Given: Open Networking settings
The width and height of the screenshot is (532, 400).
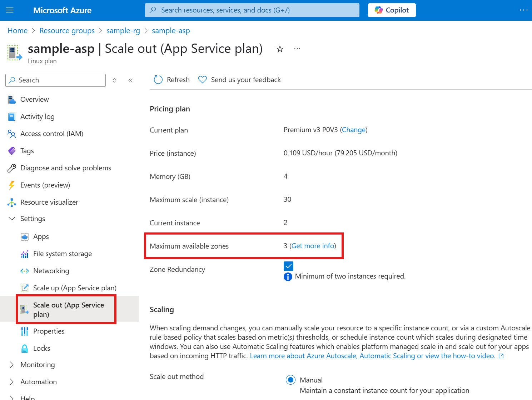Looking at the screenshot, I should point(51,271).
